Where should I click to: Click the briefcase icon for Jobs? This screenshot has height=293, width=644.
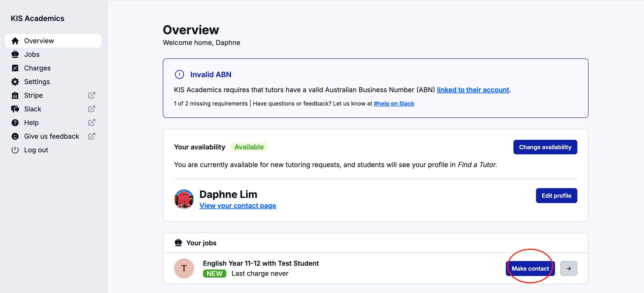15,55
